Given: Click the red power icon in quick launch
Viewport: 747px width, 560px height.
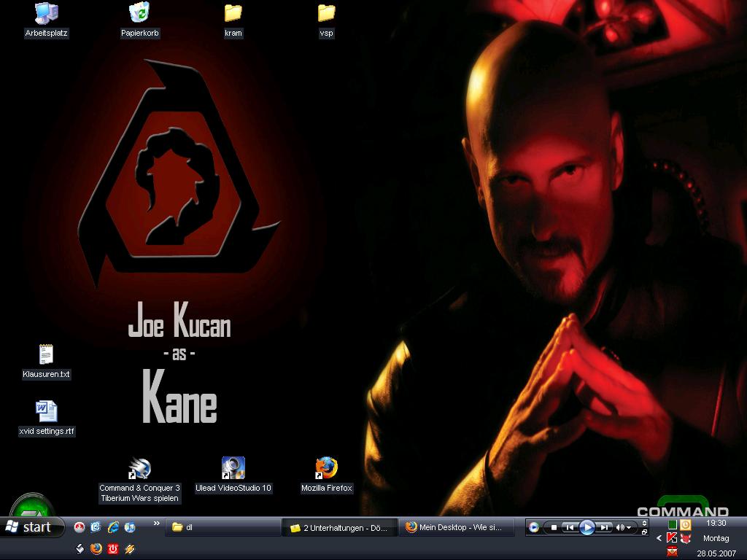Looking at the screenshot, I should [113, 548].
